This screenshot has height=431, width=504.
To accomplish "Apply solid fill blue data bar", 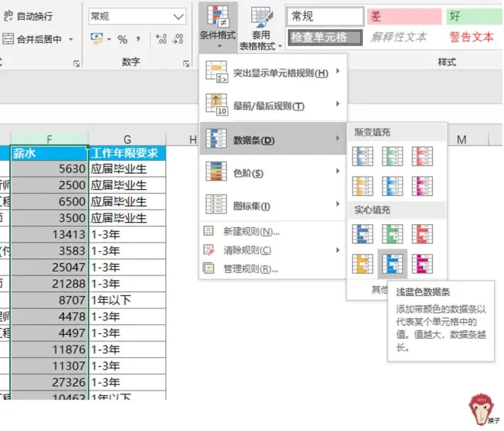I will [x=363, y=233].
